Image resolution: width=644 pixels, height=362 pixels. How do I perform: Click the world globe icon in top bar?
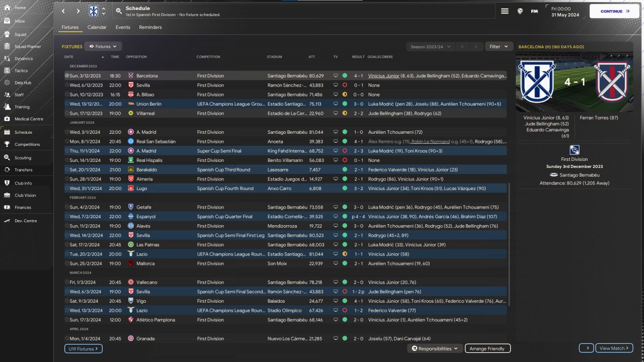(520, 11)
